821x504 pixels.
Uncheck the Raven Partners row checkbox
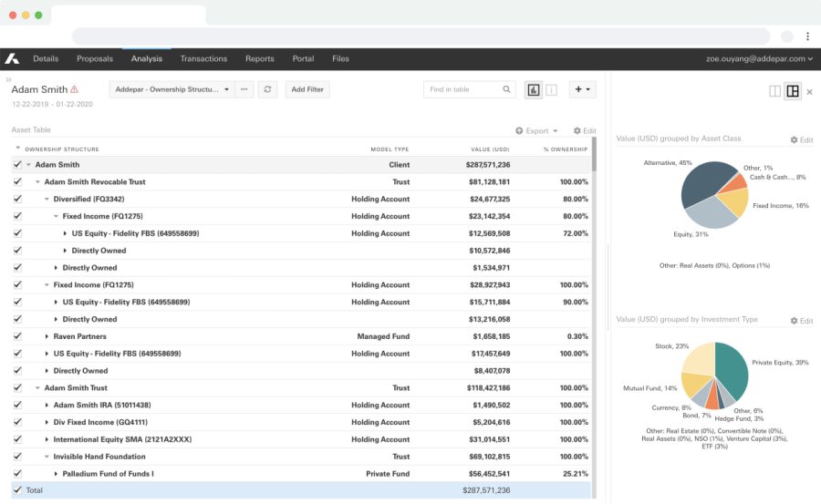17,336
